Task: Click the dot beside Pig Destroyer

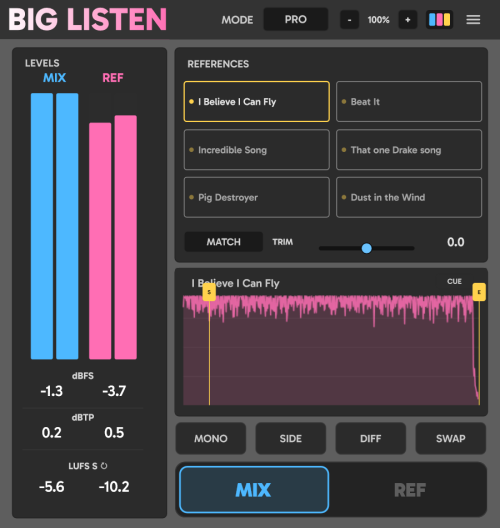Action: 191,197
